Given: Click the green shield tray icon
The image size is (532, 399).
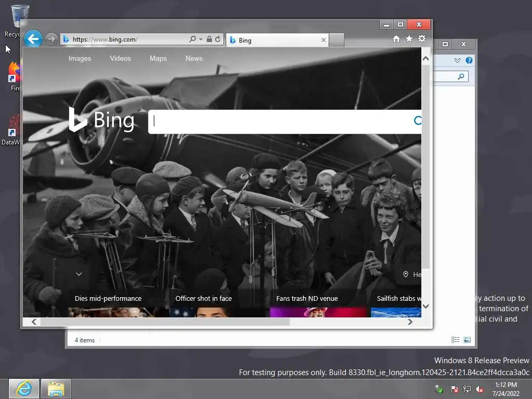Looking at the screenshot, I should coord(439,389).
